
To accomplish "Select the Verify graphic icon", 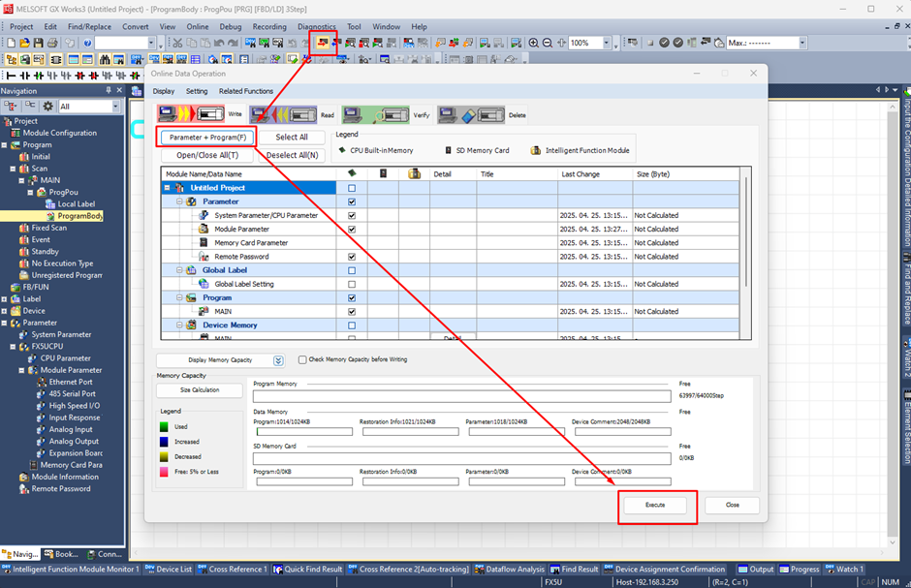I will [x=376, y=114].
